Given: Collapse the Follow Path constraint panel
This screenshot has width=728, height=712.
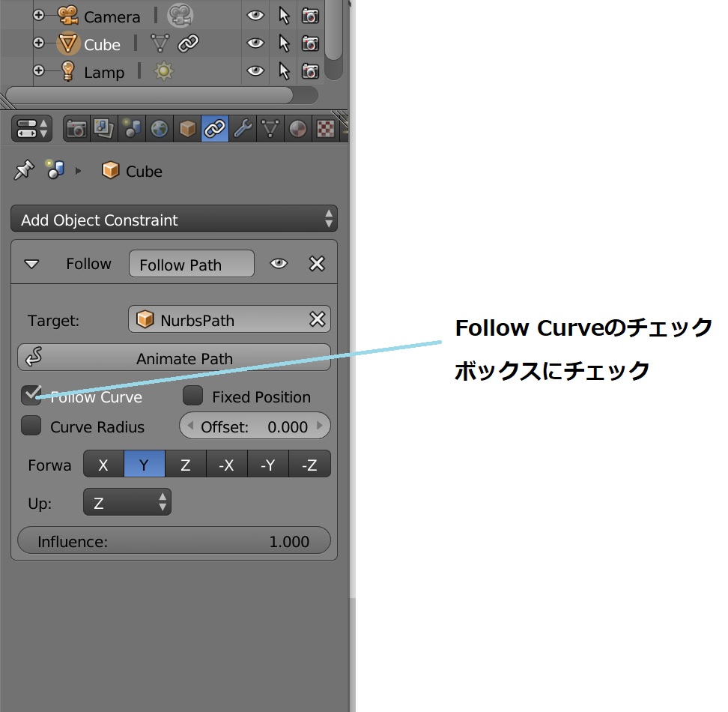Looking at the screenshot, I should (31, 265).
